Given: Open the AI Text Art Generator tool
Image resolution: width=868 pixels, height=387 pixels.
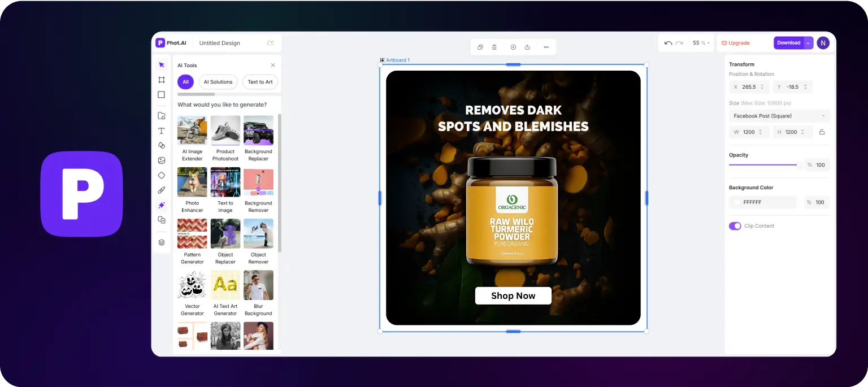Looking at the screenshot, I should pos(225,294).
